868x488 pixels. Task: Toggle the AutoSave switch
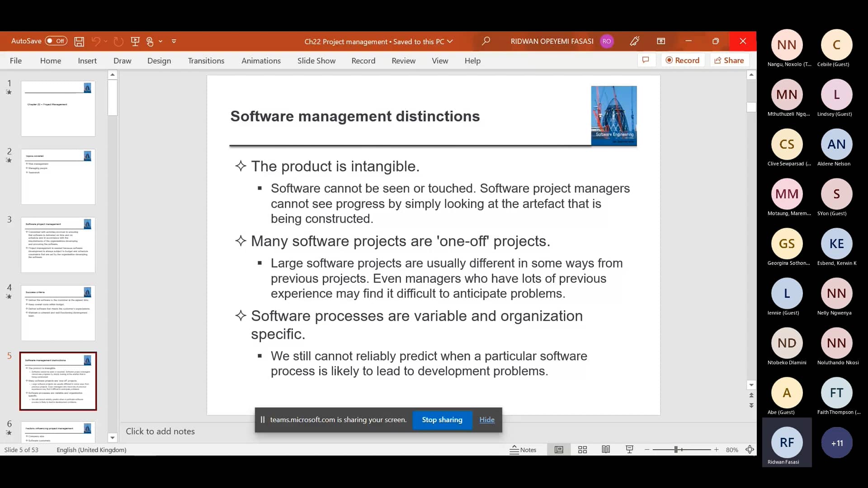click(x=56, y=41)
